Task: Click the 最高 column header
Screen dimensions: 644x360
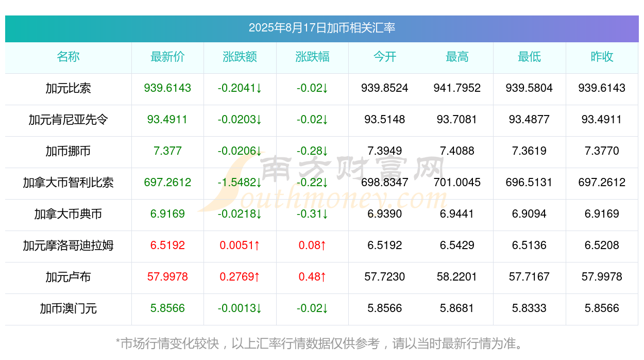Action: point(457,57)
